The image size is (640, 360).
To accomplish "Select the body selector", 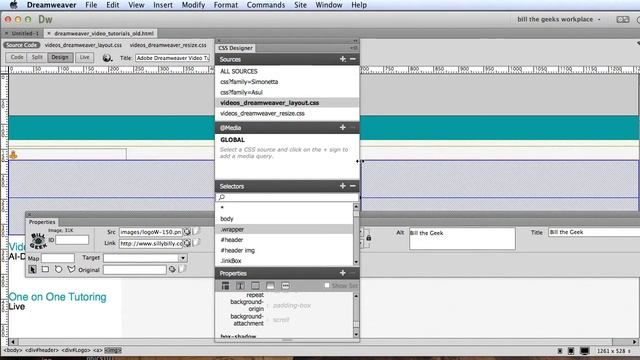I will [284, 219].
